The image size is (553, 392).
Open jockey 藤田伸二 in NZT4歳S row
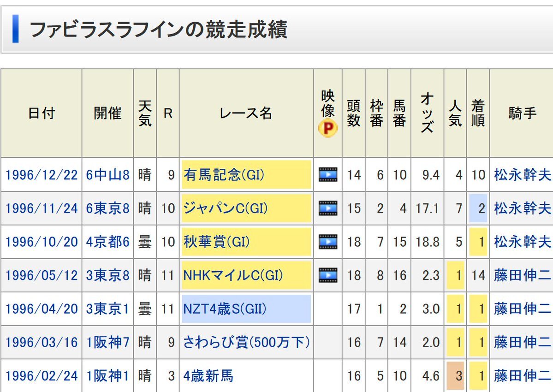pos(522,309)
